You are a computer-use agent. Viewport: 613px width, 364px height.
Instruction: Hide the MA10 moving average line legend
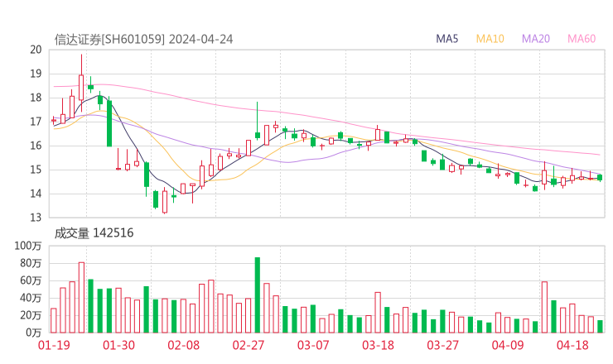[x=490, y=39]
